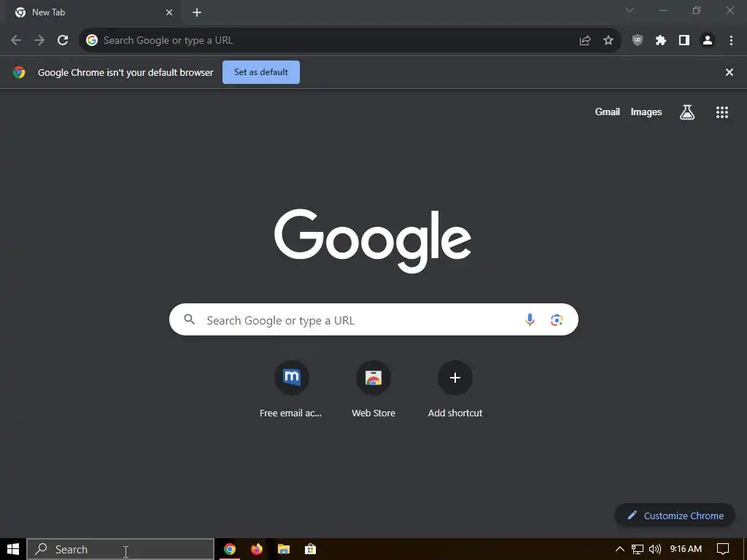
Task: Go back using the back arrow
Action: 16,41
